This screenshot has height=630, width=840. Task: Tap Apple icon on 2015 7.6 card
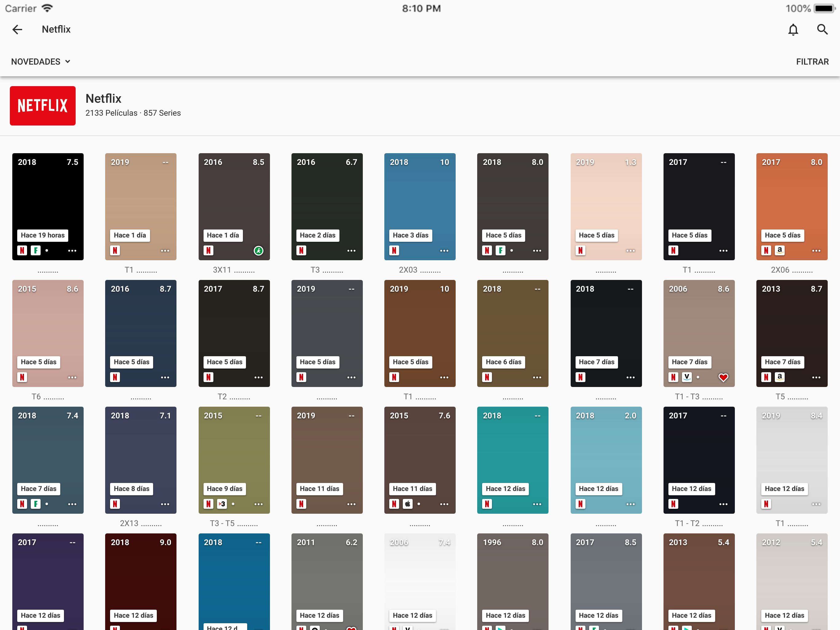(407, 504)
